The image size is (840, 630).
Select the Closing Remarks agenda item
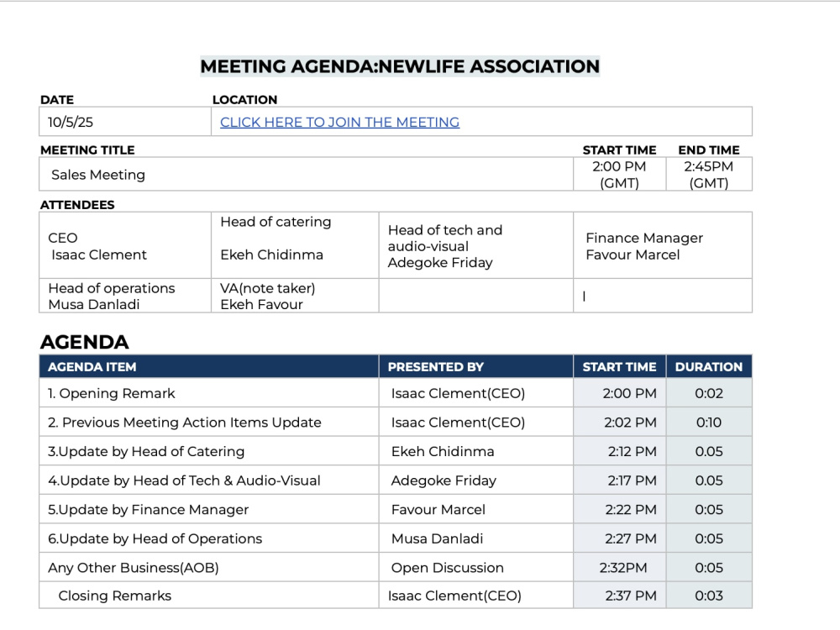208,596
